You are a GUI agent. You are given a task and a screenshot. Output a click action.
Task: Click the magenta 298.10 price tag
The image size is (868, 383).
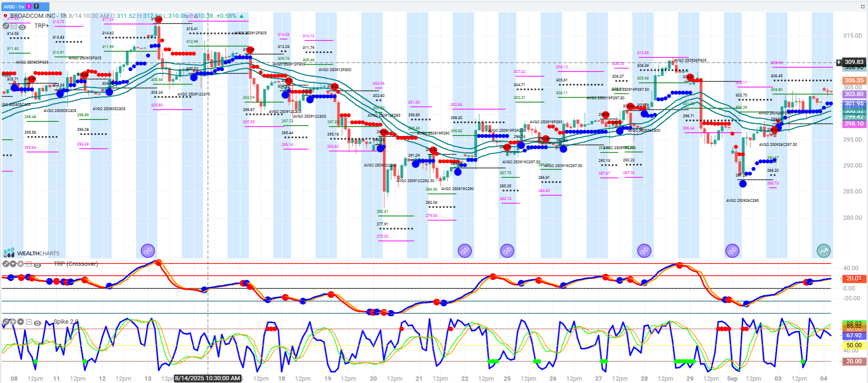tap(853, 124)
